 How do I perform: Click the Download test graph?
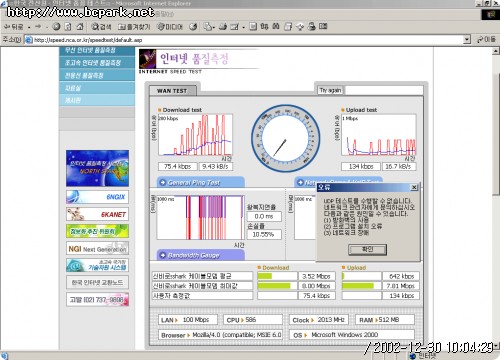pyautogui.click(x=195, y=135)
